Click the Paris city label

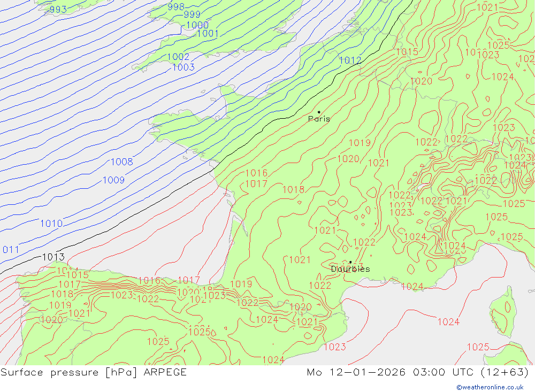(x=319, y=119)
